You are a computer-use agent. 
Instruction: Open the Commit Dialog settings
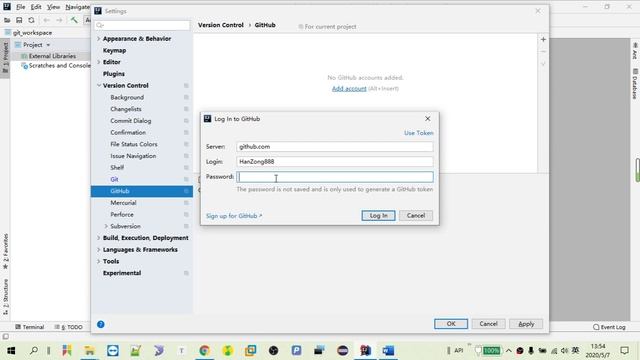pyautogui.click(x=131, y=121)
